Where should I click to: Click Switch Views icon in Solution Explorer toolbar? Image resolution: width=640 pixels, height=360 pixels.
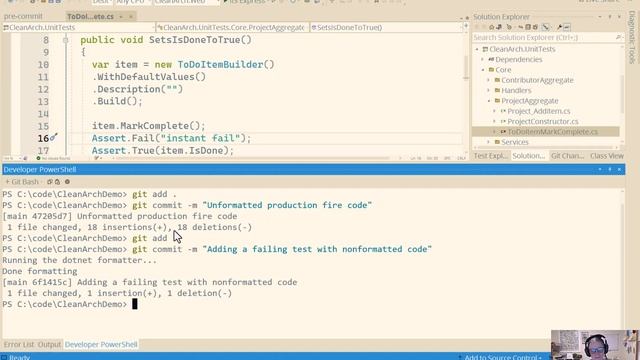(499, 27)
